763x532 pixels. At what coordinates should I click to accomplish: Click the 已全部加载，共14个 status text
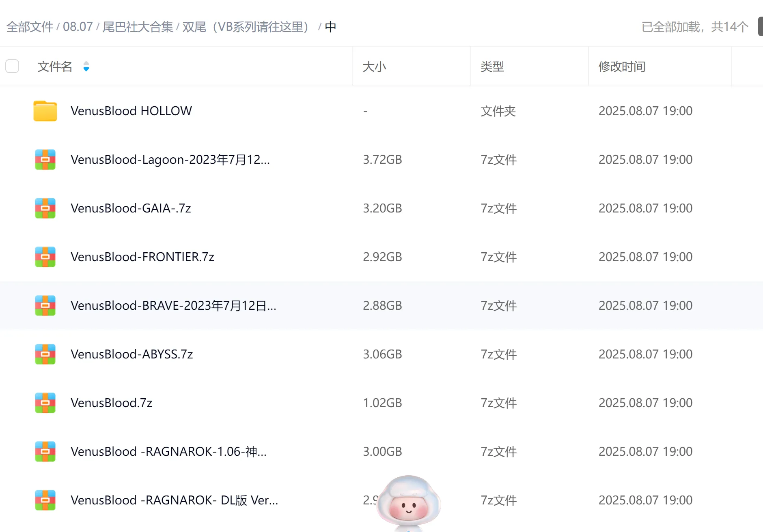695,27
